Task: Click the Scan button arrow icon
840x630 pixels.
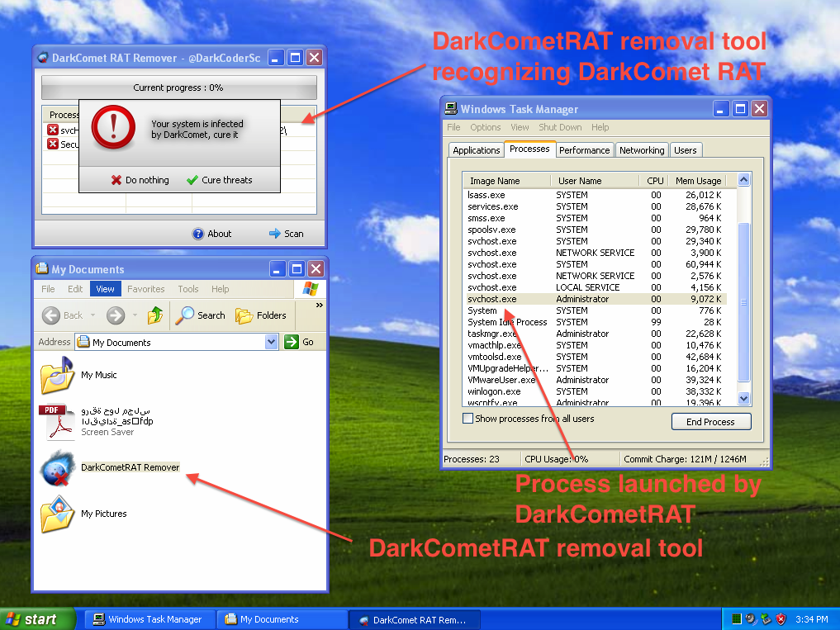Action: pyautogui.click(x=275, y=234)
